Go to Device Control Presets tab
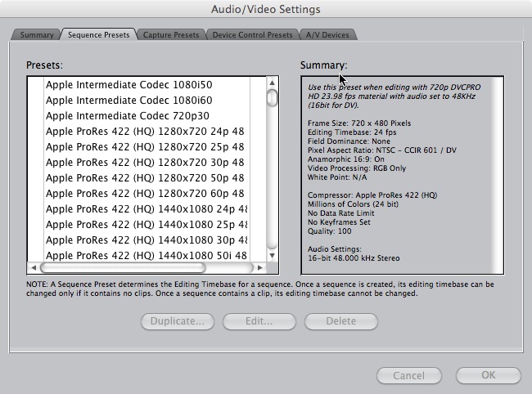Viewport: 532px width, 394px height. click(251, 35)
